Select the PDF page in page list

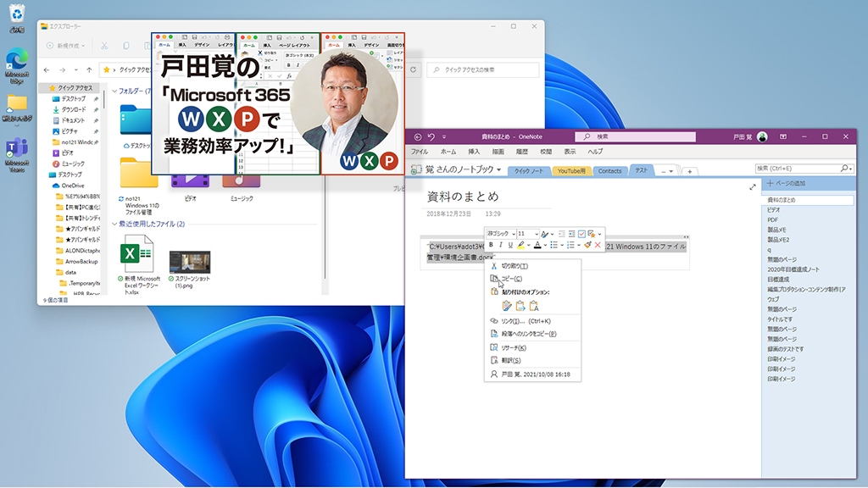click(x=773, y=219)
